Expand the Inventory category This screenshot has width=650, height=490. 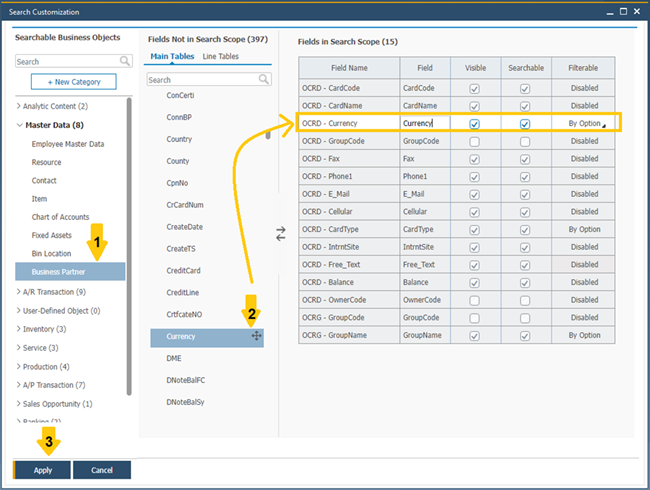(18, 329)
